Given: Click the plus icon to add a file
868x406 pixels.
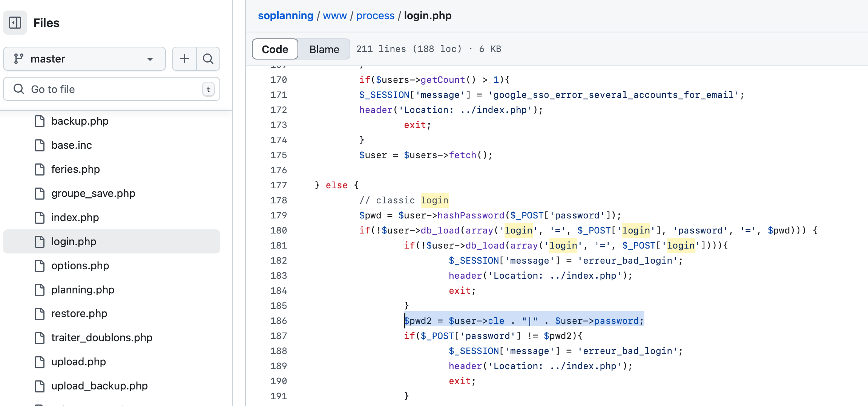Looking at the screenshot, I should [184, 59].
